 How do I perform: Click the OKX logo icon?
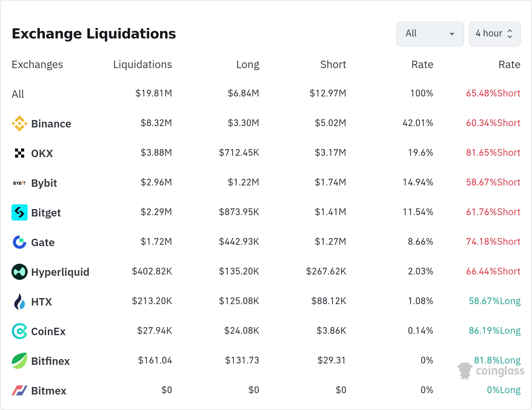[20, 153]
